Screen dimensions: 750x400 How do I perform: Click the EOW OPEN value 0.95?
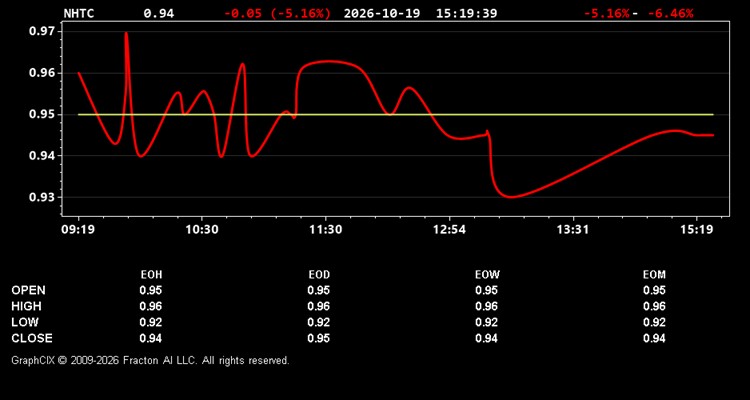tap(486, 290)
